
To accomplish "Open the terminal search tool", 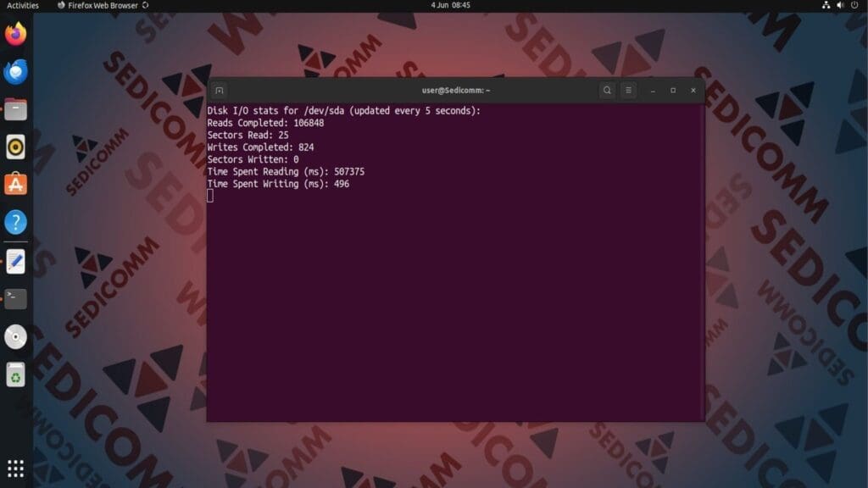I will [607, 90].
